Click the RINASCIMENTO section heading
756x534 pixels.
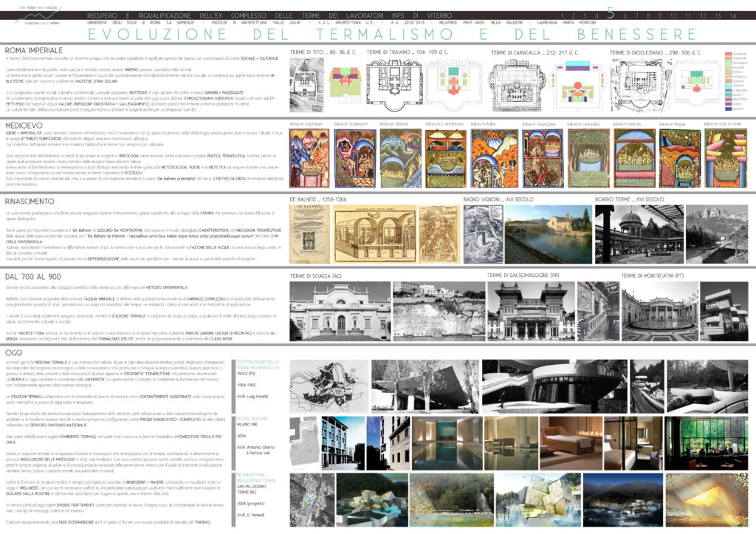30,201
